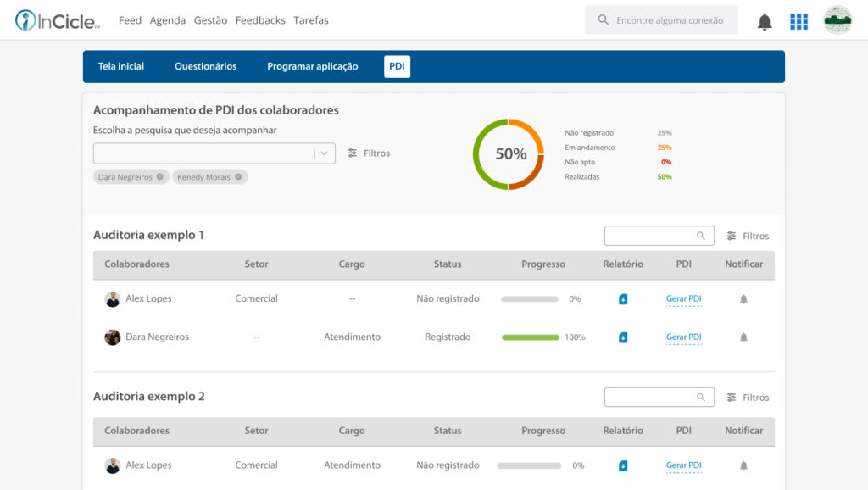Go to the Programar aplicação tab
The width and height of the screenshot is (868, 490).
point(312,66)
